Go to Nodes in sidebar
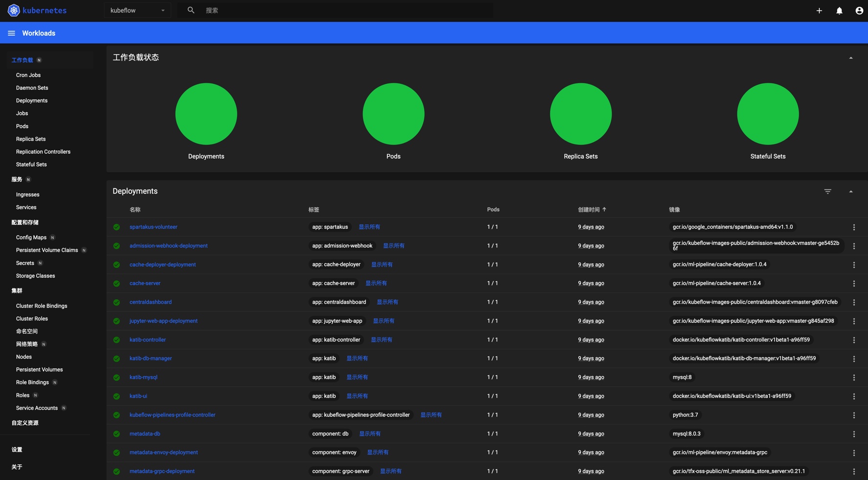This screenshot has width=868, height=480. [24, 357]
